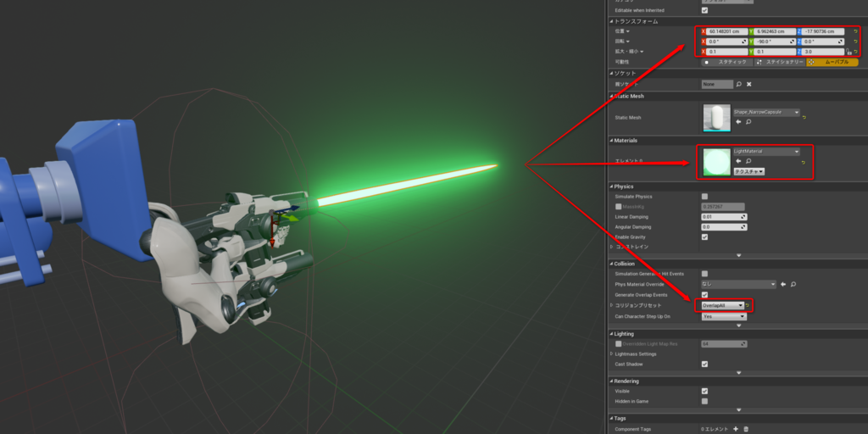Open 拡大・縮小 scale type menu
The width and height of the screenshot is (868, 434).
(629, 52)
